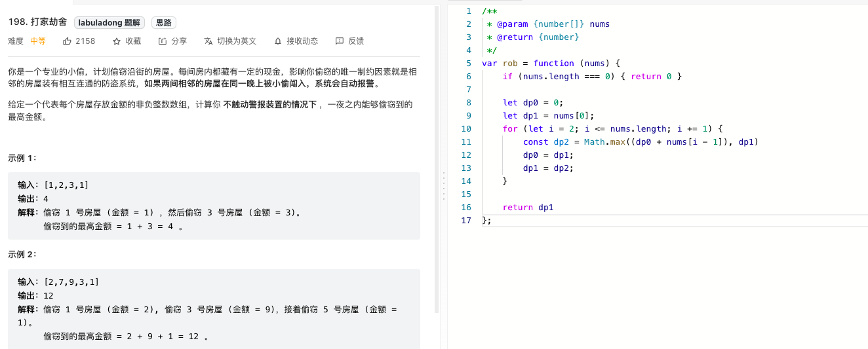Screen dimensions: 868x349
Task: Click the problem description scrollbar
Action: [x=437, y=160]
